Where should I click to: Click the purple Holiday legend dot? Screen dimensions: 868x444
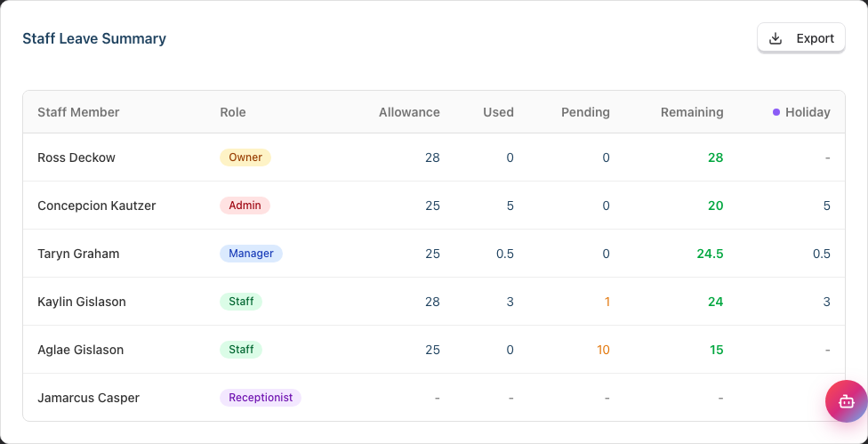click(776, 112)
